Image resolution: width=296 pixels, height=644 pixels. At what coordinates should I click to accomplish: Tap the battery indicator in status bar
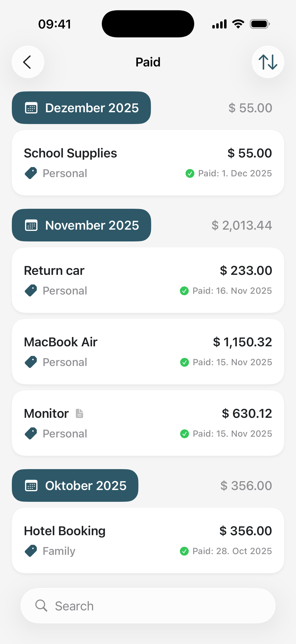pos(260,24)
